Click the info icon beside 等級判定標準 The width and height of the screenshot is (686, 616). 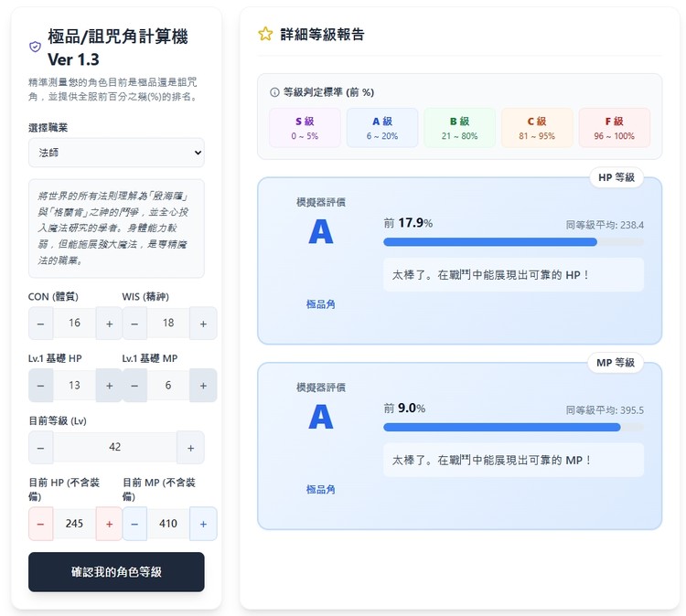(x=274, y=92)
